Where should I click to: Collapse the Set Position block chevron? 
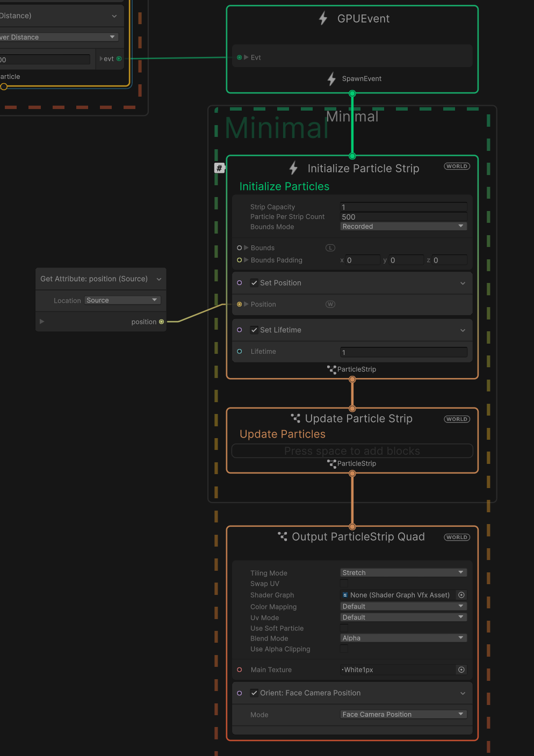click(463, 283)
